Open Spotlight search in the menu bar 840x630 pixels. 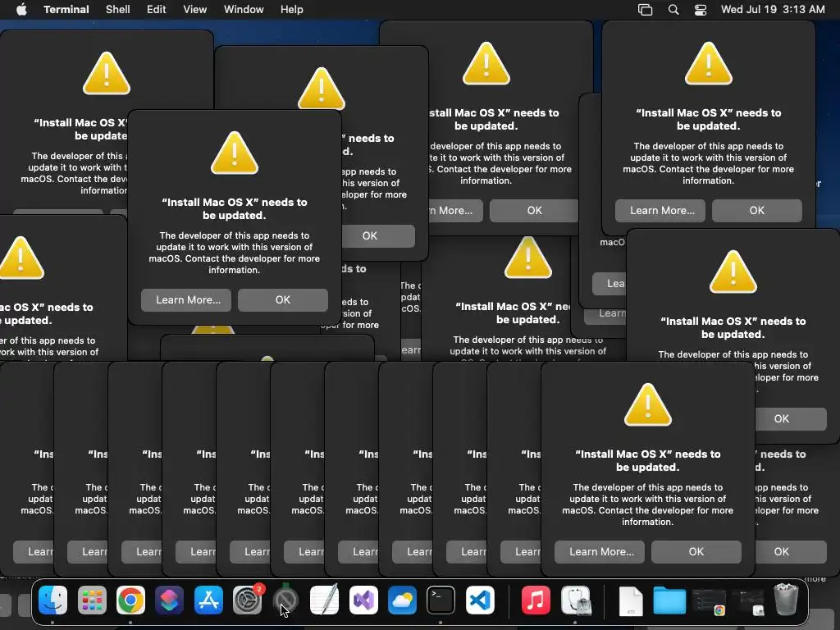pyautogui.click(x=673, y=10)
